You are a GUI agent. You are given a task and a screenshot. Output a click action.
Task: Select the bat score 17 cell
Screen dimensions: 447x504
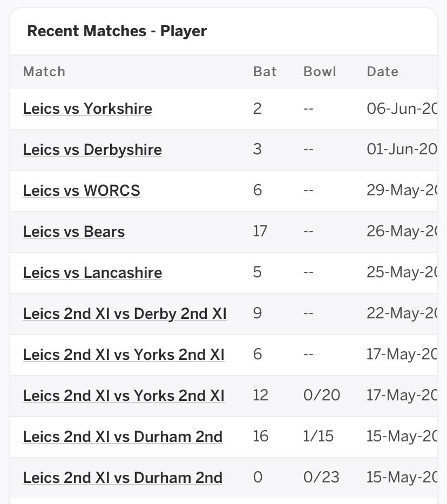tap(260, 231)
